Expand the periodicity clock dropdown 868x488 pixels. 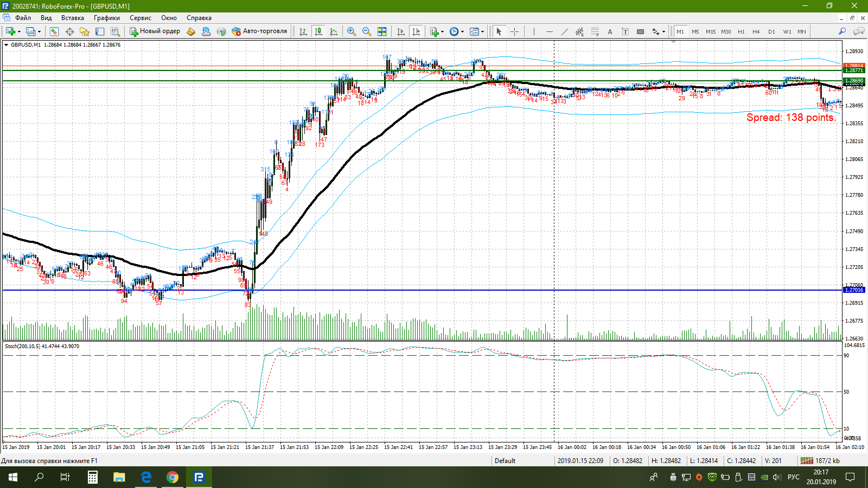coord(462,31)
